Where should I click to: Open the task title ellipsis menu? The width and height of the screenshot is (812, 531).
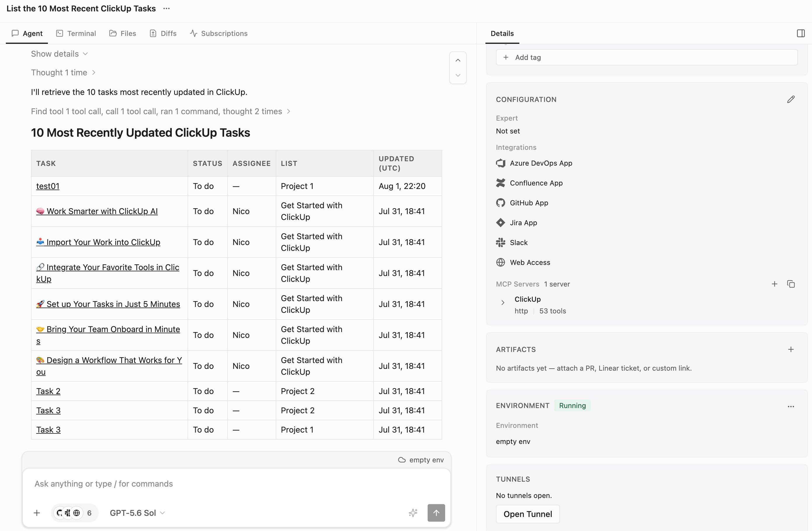tap(166, 8)
